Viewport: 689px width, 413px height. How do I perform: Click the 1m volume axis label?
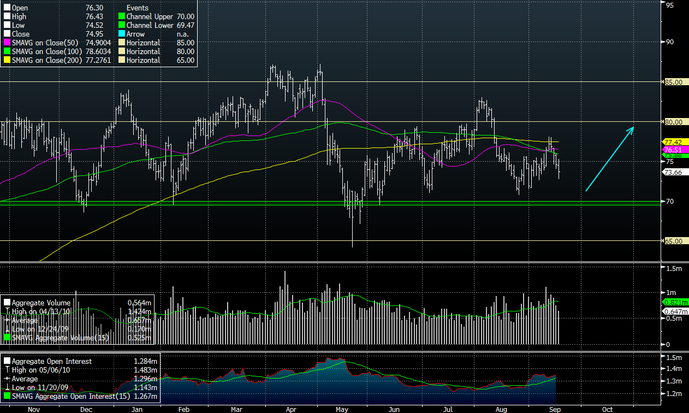coord(671,292)
